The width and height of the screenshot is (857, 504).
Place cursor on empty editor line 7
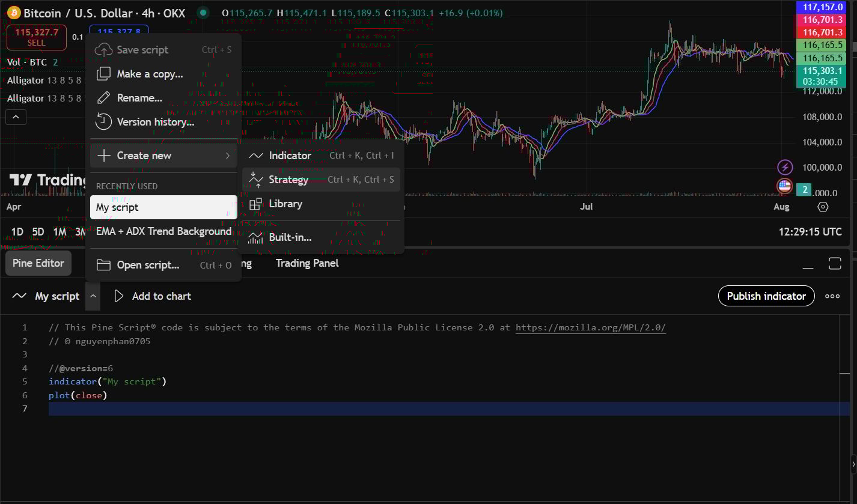coord(449,409)
